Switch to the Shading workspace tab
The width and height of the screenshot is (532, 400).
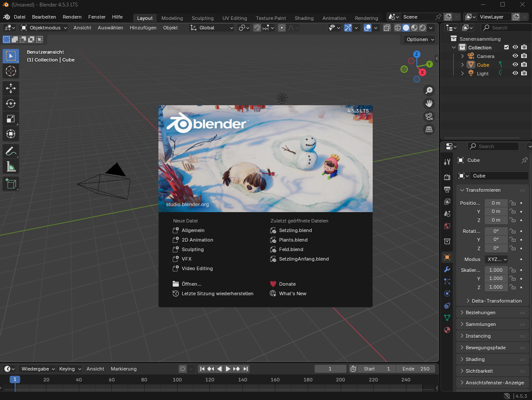click(304, 18)
